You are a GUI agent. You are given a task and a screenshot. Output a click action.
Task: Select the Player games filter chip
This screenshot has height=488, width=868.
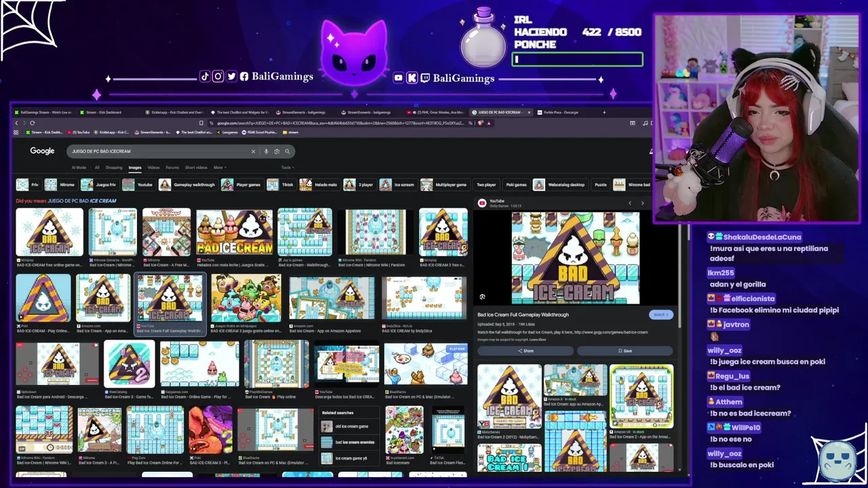tap(241, 184)
